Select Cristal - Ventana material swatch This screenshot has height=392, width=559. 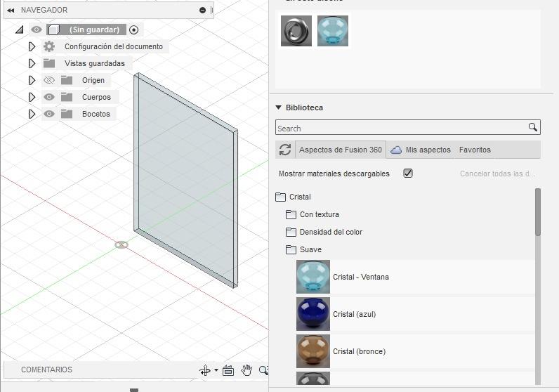313,277
